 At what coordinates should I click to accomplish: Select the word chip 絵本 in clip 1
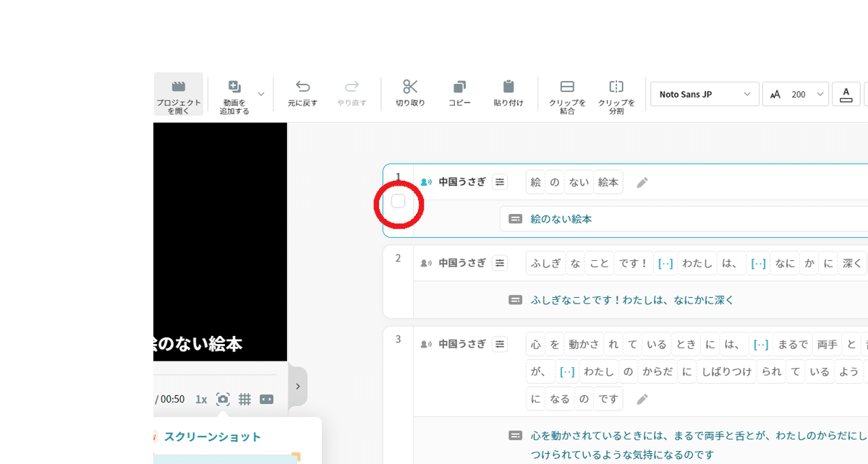click(x=608, y=182)
